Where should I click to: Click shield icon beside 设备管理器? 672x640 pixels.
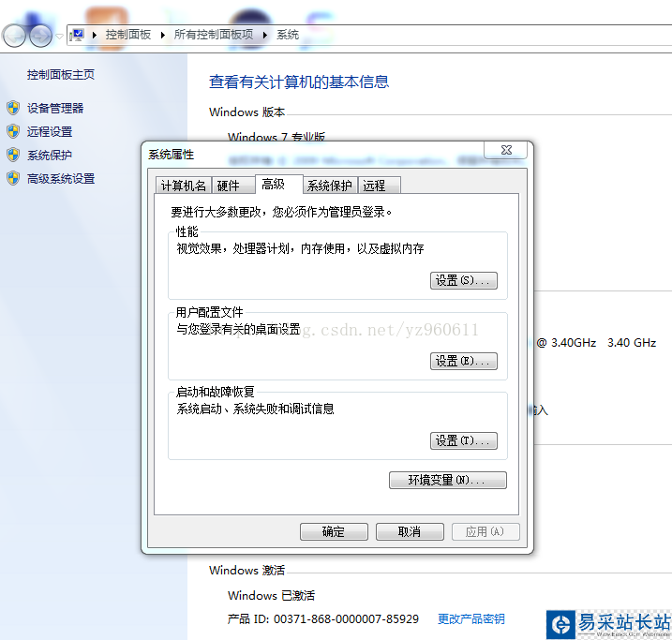point(13,108)
